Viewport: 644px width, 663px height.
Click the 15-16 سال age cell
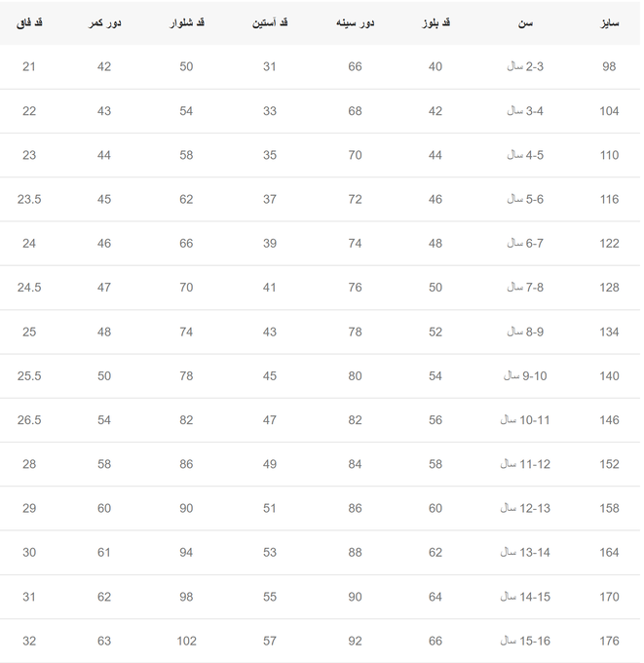(525, 641)
